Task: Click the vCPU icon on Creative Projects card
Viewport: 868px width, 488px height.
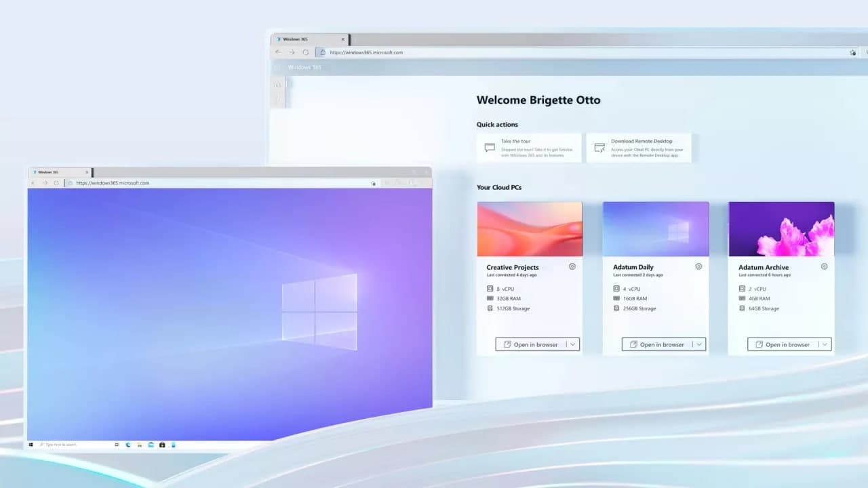Action: point(490,289)
